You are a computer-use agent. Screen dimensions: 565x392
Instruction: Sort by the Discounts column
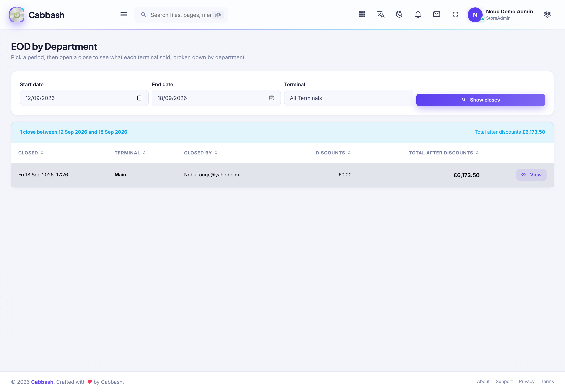(333, 153)
